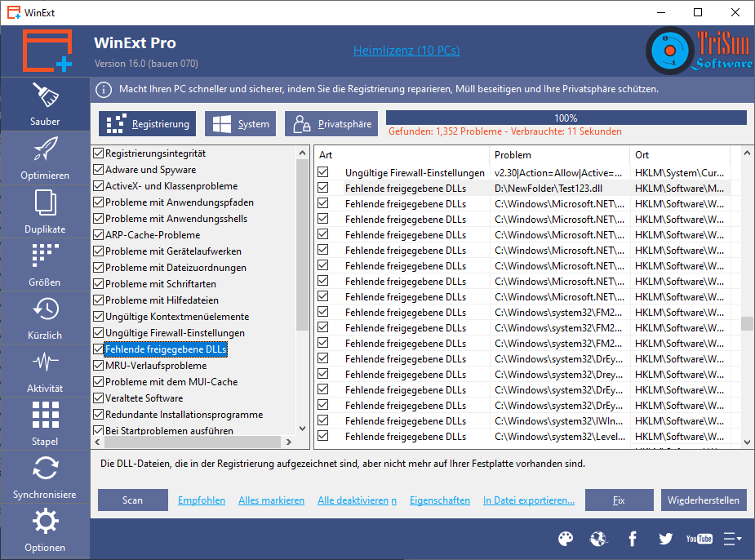Maximize the WinExt window

(698, 12)
